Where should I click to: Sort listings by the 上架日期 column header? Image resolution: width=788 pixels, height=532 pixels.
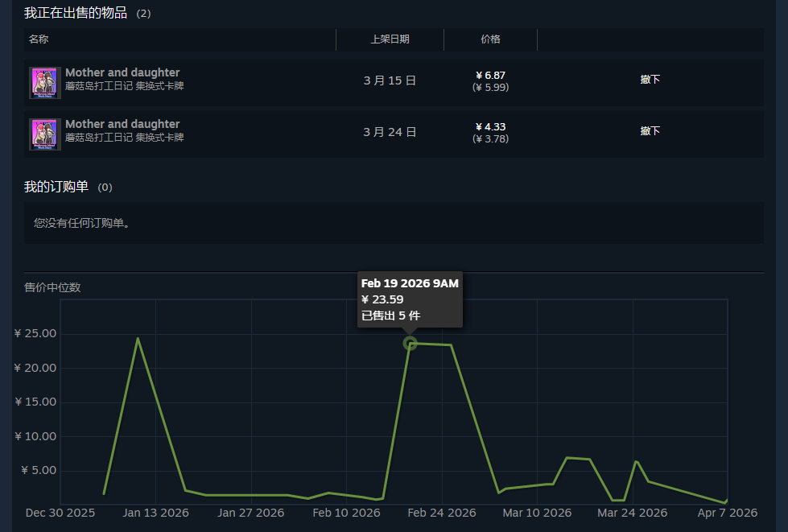coord(390,39)
